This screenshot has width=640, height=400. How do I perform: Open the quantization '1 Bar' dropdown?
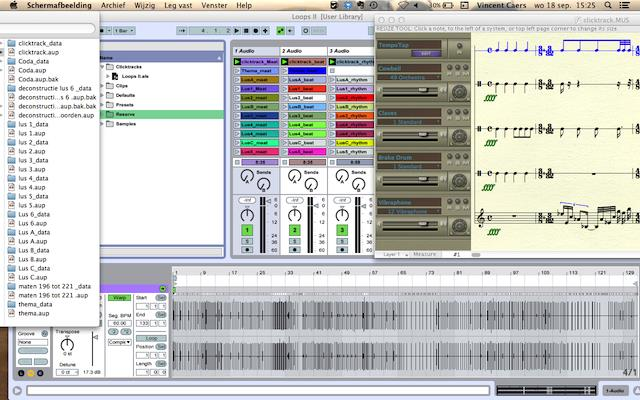(x=125, y=31)
